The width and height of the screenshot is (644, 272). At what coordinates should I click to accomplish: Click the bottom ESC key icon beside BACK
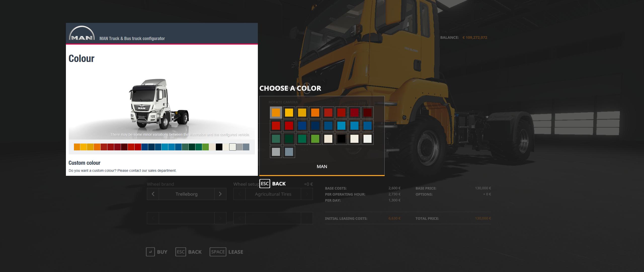tap(181, 252)
